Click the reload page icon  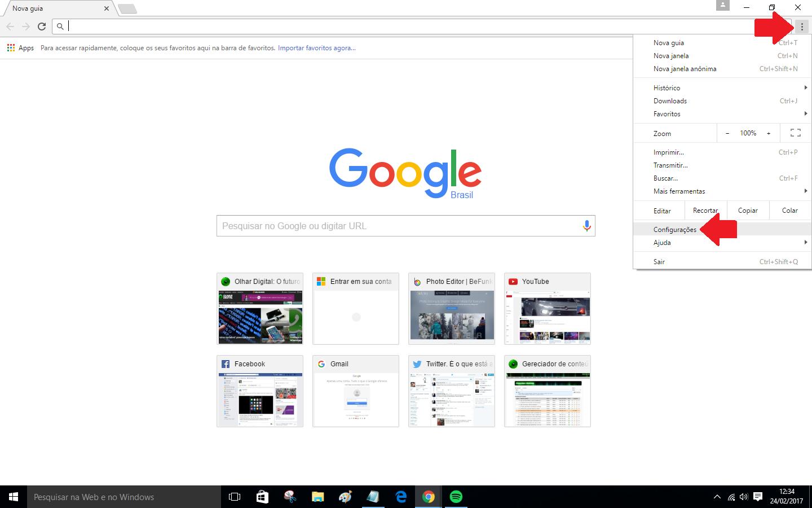42,26
